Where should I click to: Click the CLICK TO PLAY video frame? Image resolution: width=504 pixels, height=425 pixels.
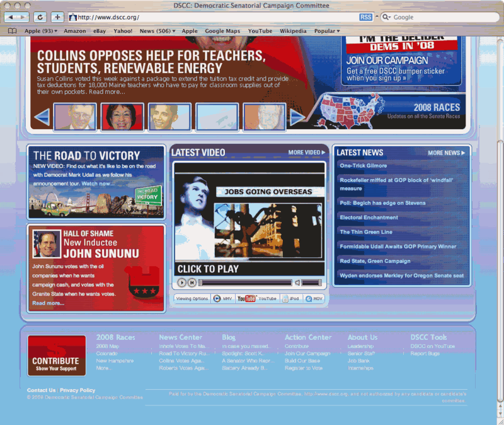249,219
